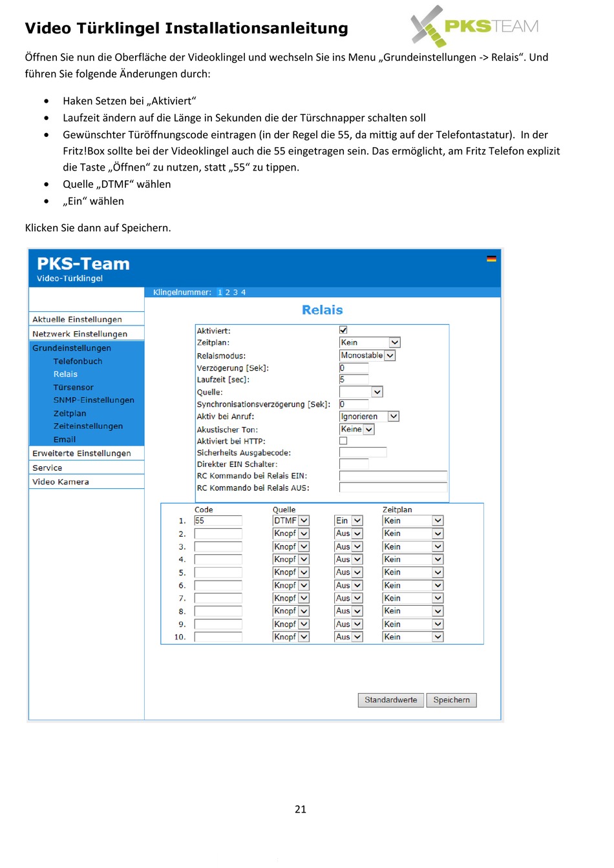Screen dimensions: 614x868
Task: Open the Aus dropdown in row 7
Action: [348, 598]
